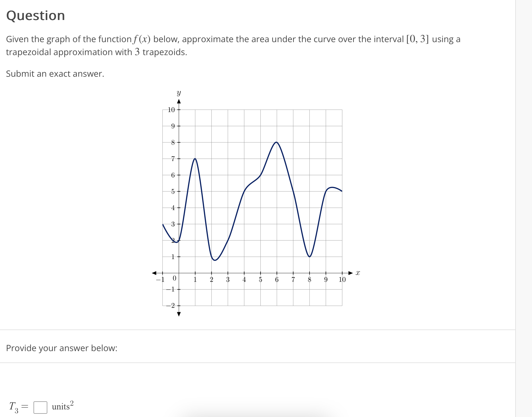Click the curve peak at y equals 8

coord(276,142)
